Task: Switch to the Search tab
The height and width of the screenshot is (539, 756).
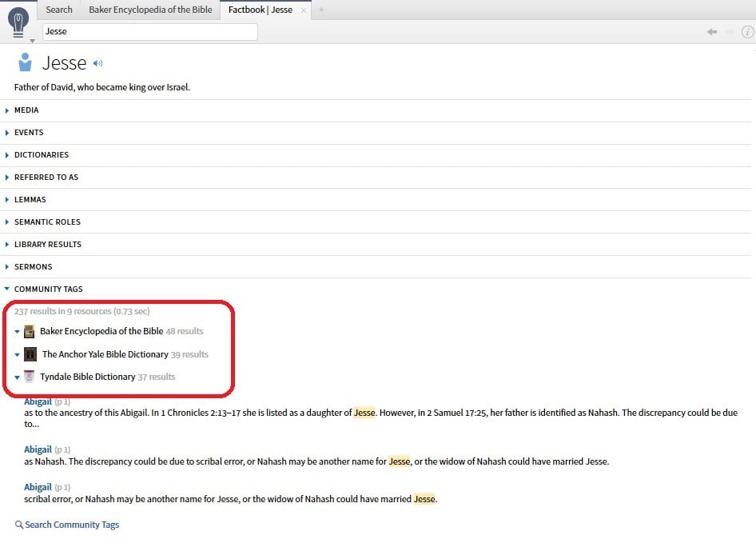Action: (x=59, y=10)
